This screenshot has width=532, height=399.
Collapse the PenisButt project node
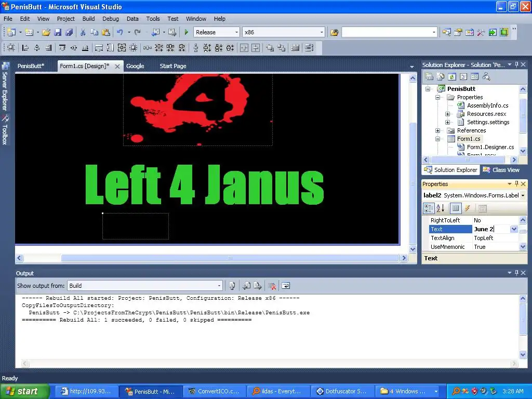point(428,89)
